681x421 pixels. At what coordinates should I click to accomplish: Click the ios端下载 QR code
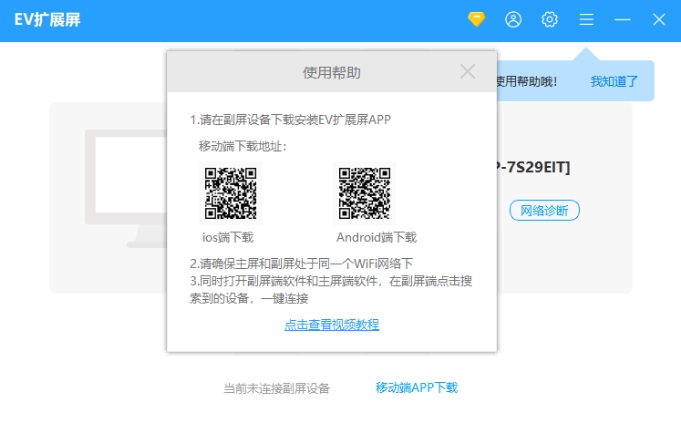click(x=231, y=193)
